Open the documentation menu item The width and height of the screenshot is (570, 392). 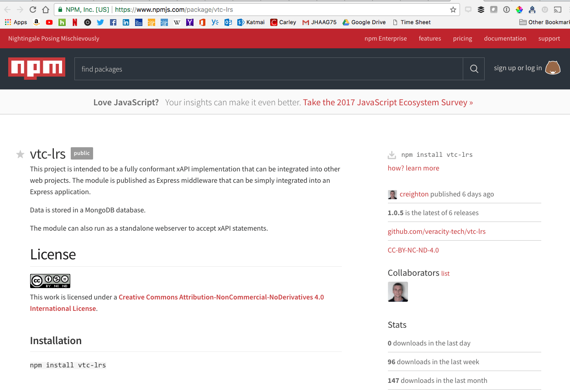pyautogui.click(x=505, y=38)
